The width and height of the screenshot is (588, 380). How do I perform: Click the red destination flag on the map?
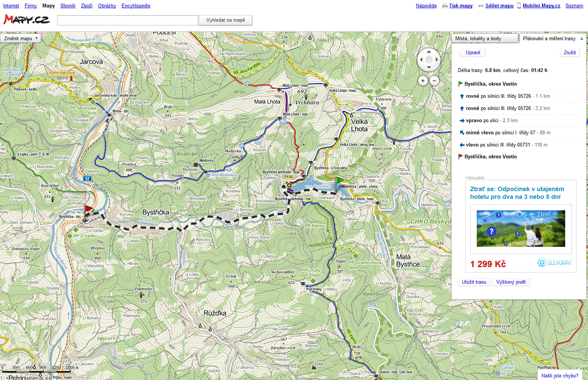tap(88, 209)
